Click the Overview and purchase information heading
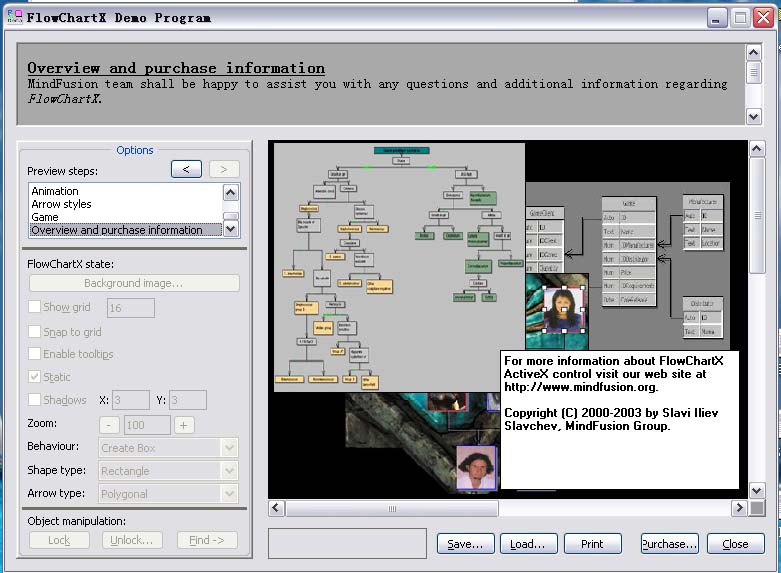Image resolution: width=781 pixels, height=573 pixels. (176, 68)
